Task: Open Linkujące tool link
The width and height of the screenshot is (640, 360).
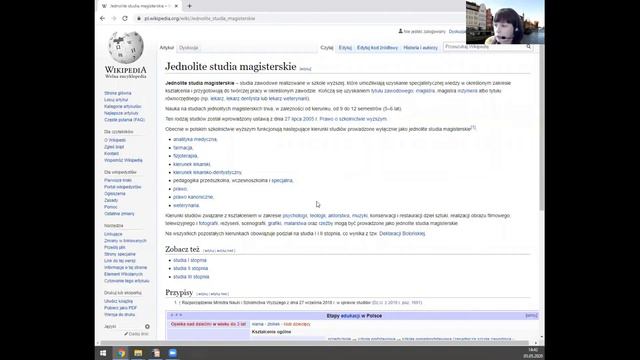Action: [x=113, y=234]
